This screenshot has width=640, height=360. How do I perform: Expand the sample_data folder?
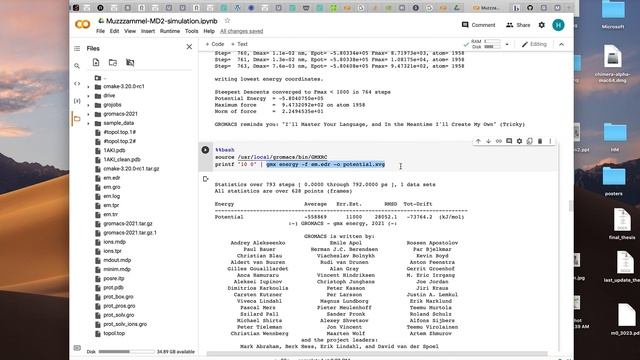tap(89, 123)
